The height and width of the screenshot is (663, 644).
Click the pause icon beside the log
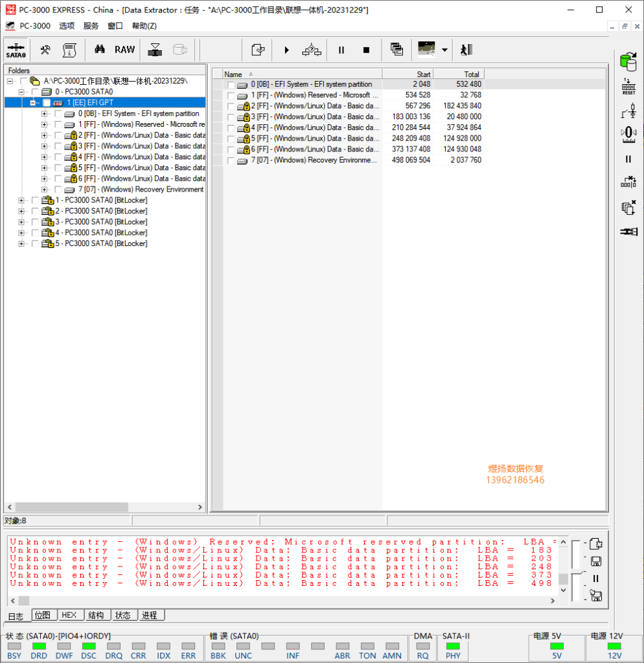tap(596, 578)
